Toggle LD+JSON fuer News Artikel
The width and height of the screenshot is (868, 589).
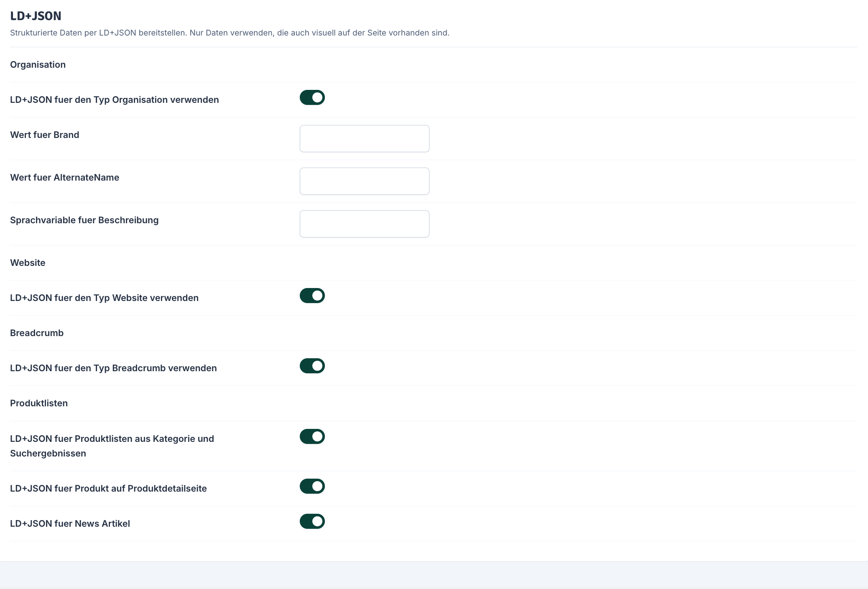(x=312, y=521)
